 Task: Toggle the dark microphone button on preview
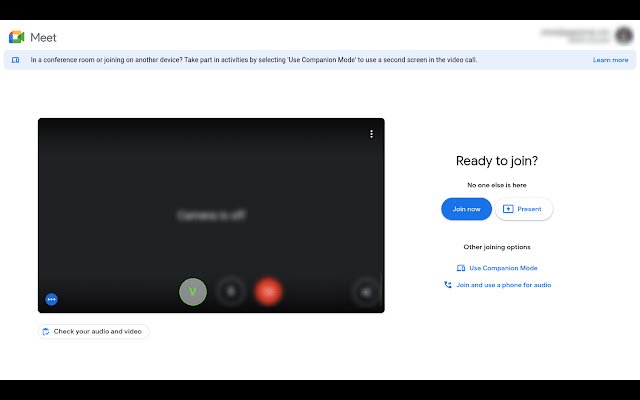[231, 291]
